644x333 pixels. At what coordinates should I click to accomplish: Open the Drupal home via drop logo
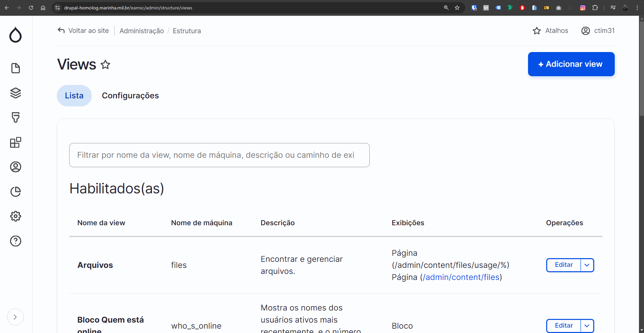point(15,35)
